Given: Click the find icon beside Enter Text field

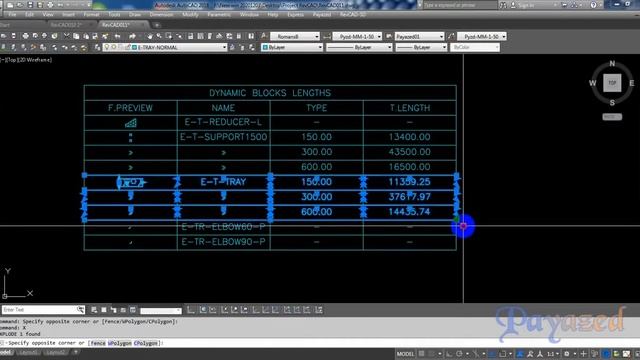Looking at the screenshot, I should click(80, 309).
